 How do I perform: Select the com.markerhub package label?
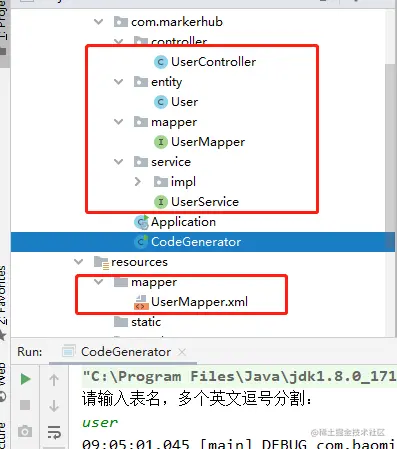tap(177, 22)
